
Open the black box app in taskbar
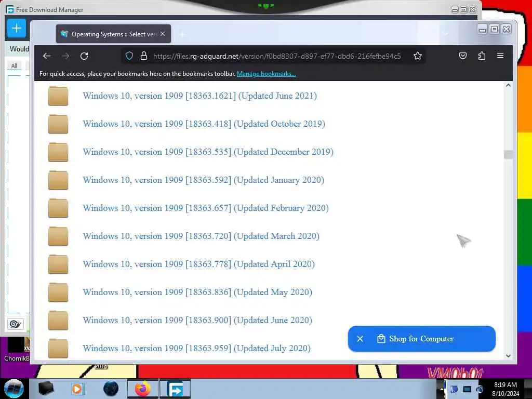coord(46,389)
